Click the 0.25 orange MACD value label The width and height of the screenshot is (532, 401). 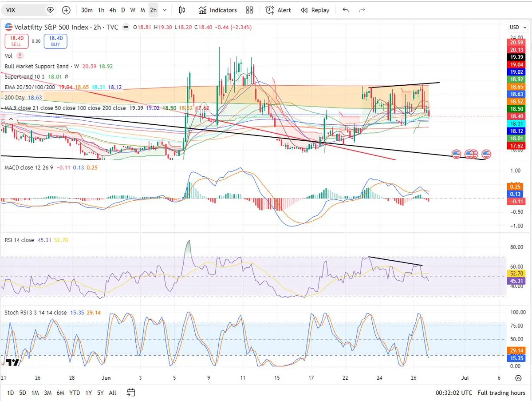[x=515, y=187]
